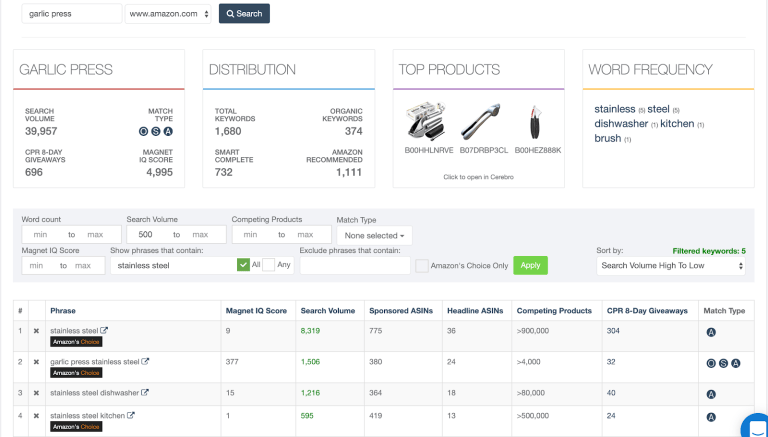Sort by Search Volume column header
Image resolution: width=768 pixels, height=437 pixels.
(x=328, y=311)
